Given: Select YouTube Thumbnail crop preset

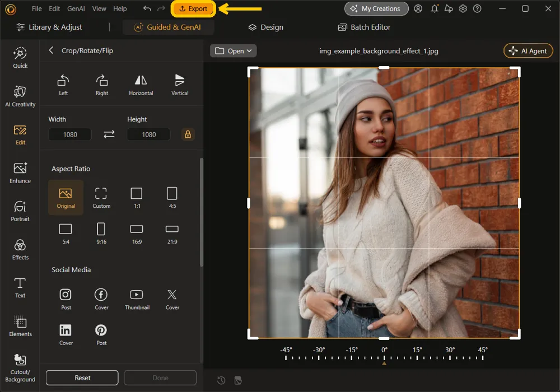Looking at the screenshot, I should point(137,299).
